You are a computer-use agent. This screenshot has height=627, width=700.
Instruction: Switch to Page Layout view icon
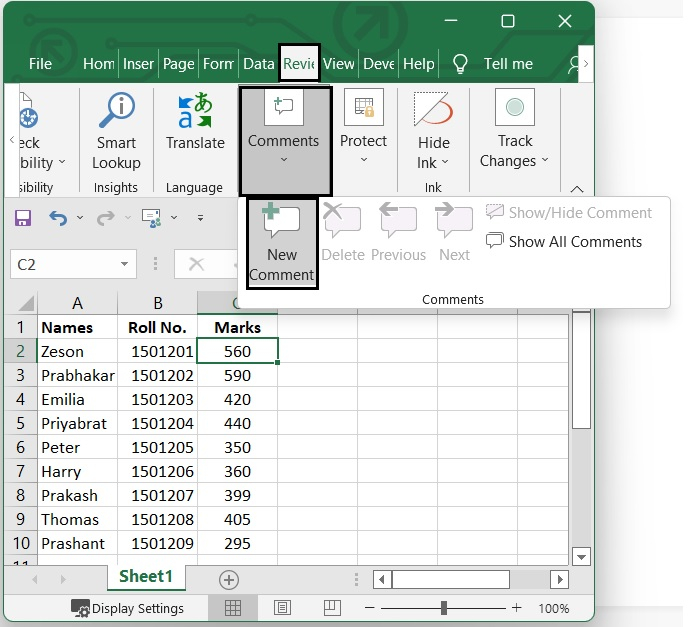[x=282, y=608]
